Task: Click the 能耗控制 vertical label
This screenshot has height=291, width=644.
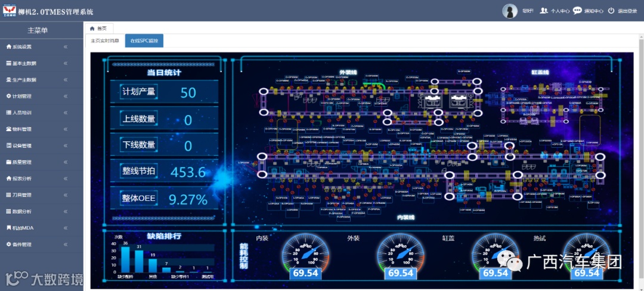Action: (243, 256)
